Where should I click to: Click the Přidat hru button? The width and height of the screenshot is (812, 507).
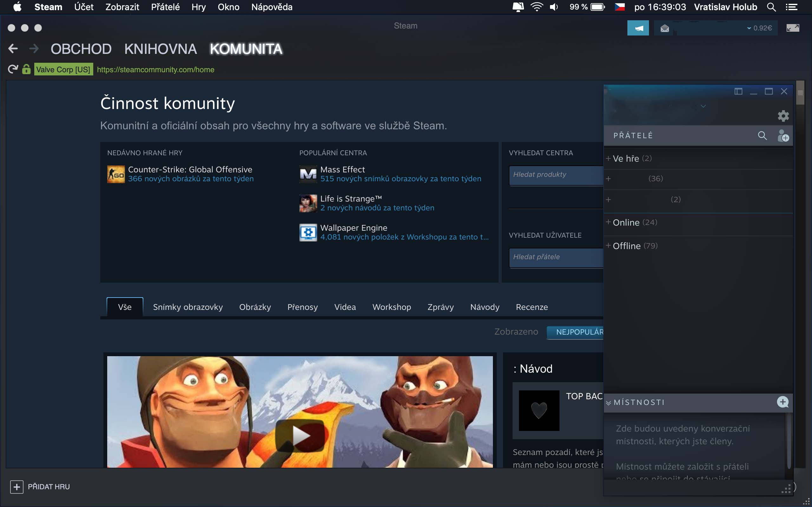[40, 486]
